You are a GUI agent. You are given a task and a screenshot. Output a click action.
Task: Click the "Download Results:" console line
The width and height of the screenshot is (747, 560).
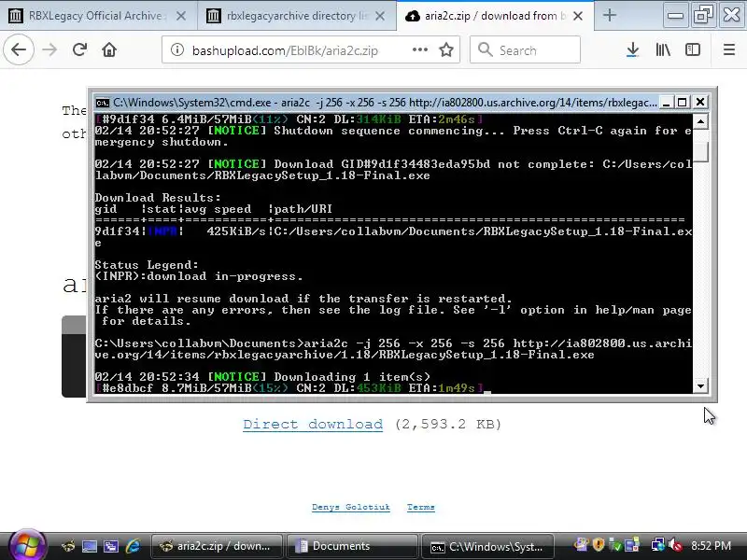[x=158, y=197]
